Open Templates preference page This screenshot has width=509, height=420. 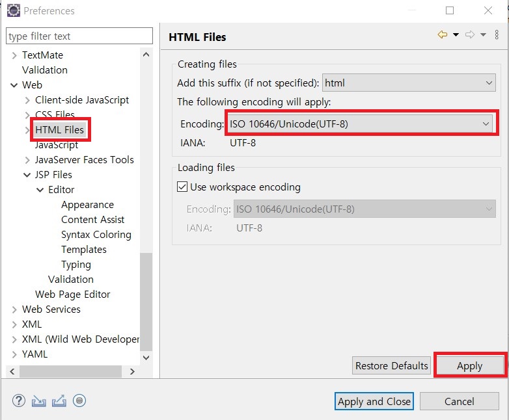(x=84, y=250)
